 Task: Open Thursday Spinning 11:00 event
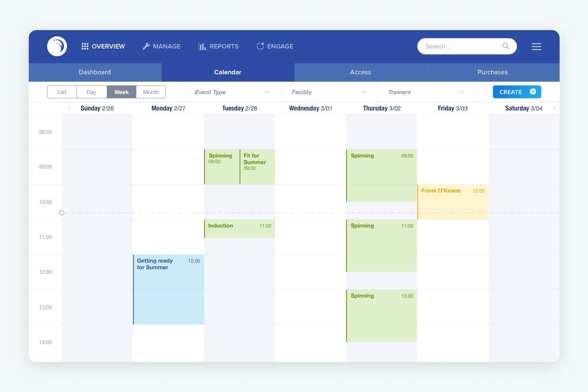point(382,246)
